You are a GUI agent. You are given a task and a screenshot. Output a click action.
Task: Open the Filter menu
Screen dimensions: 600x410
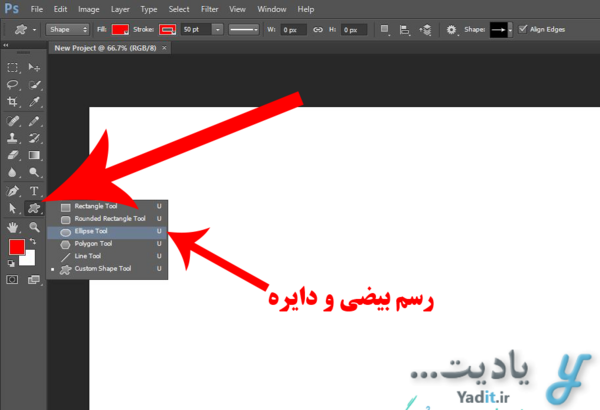coord(209,9)
